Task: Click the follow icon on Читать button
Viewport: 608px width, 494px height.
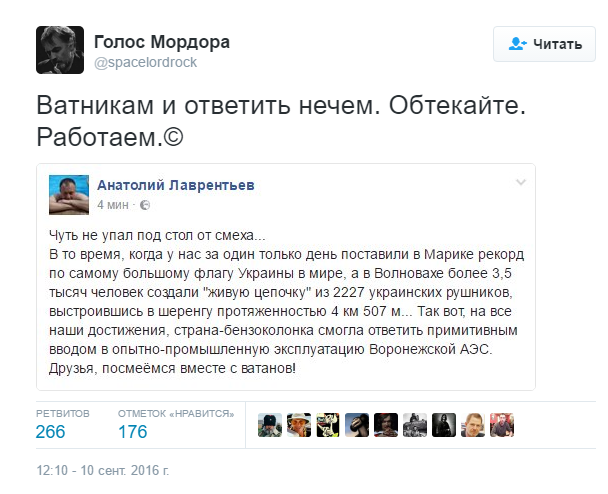Action: coord(517,44)
